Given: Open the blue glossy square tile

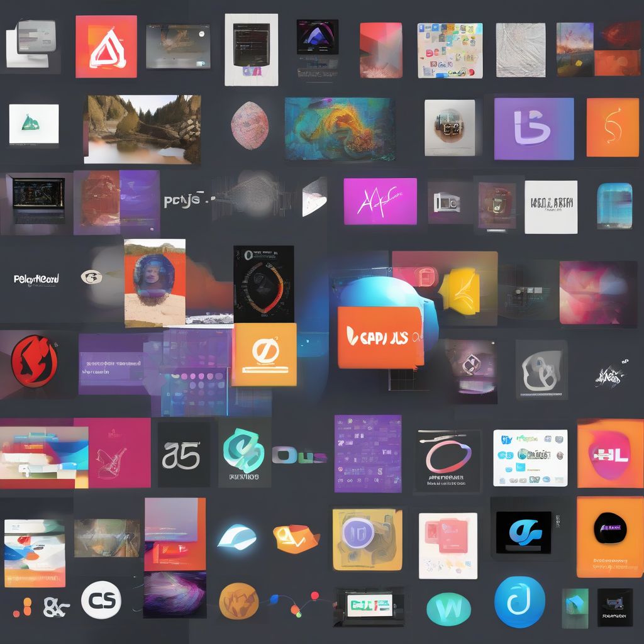Looking at the screenshot, I should 614,206.
